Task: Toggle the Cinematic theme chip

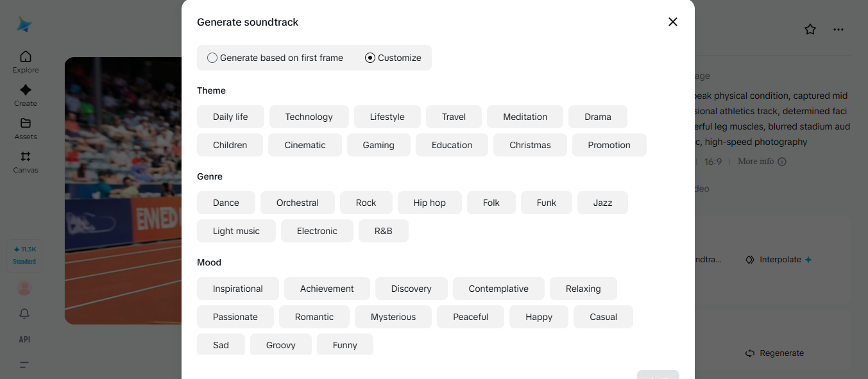Action: [305, 145]
